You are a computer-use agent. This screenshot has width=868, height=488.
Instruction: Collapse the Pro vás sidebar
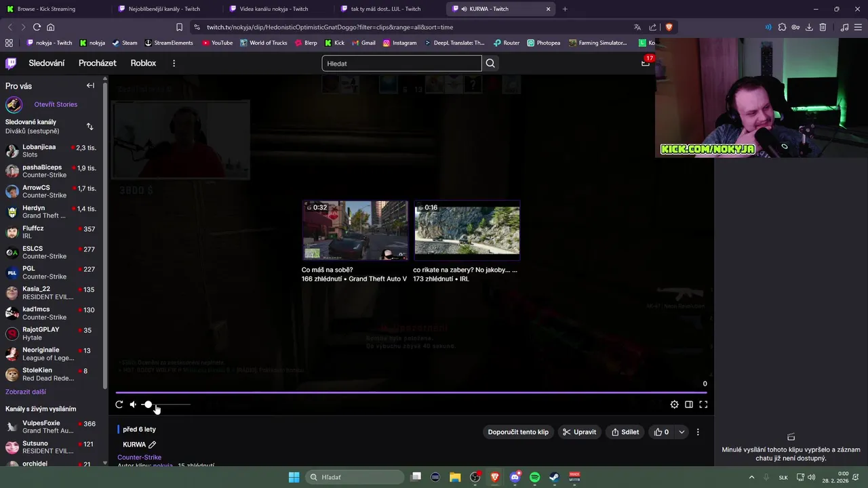click(90, 85)
